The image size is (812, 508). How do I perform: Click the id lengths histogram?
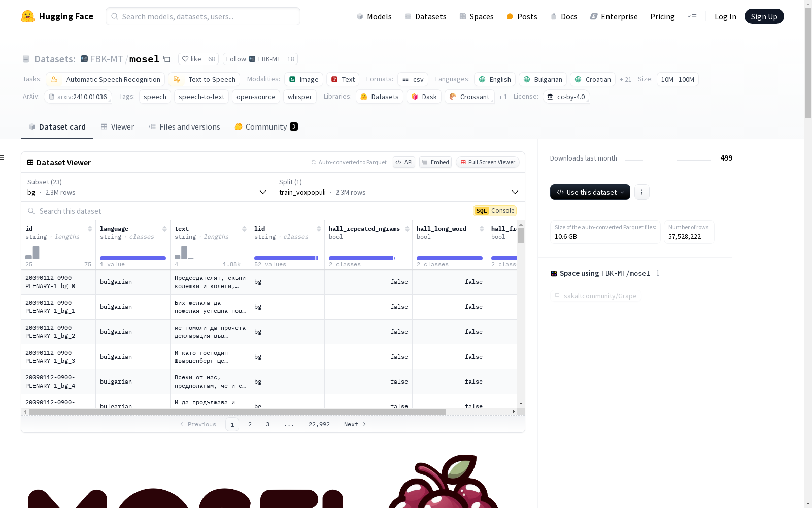click(58, 252)
